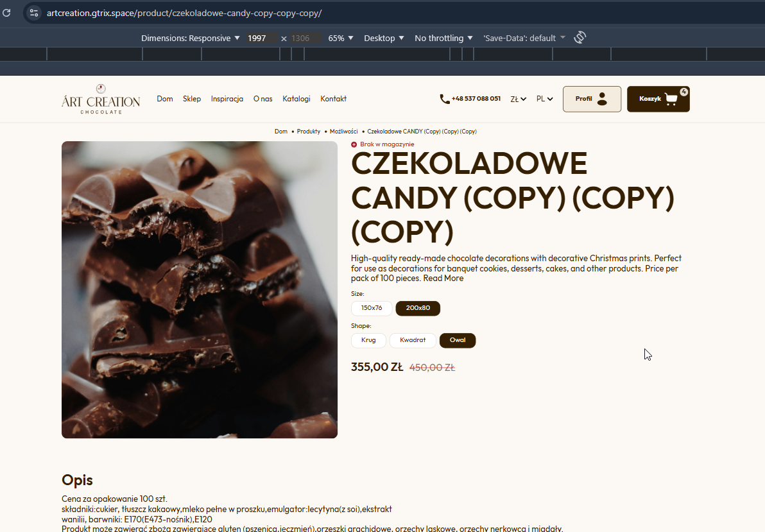Choose the Kwadrat shape option

click(413, 340)
